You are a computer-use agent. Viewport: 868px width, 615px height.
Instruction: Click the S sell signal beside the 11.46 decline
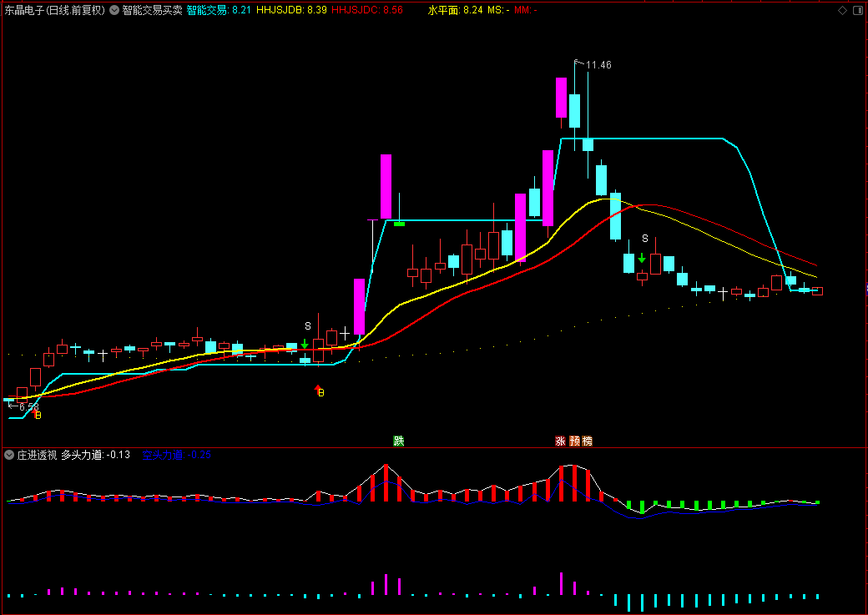point(645,239)
